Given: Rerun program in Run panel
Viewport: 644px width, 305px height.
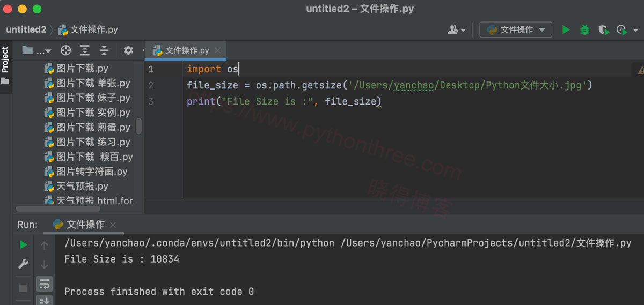Looking at the screenshot, I should (x=23, y=245).
